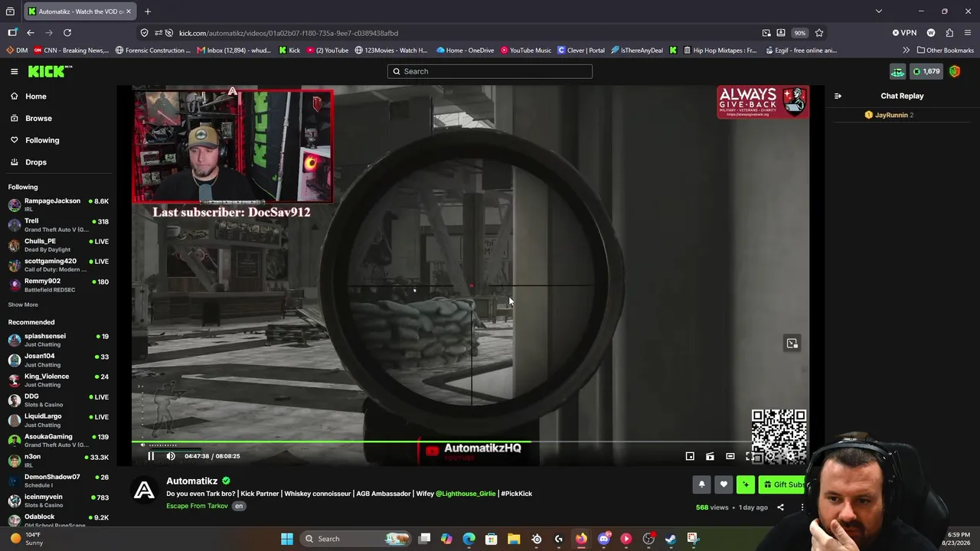The height and width of the screenshot is (551, 980).
Task: Mute the video player volume
Action: [171, 456]
